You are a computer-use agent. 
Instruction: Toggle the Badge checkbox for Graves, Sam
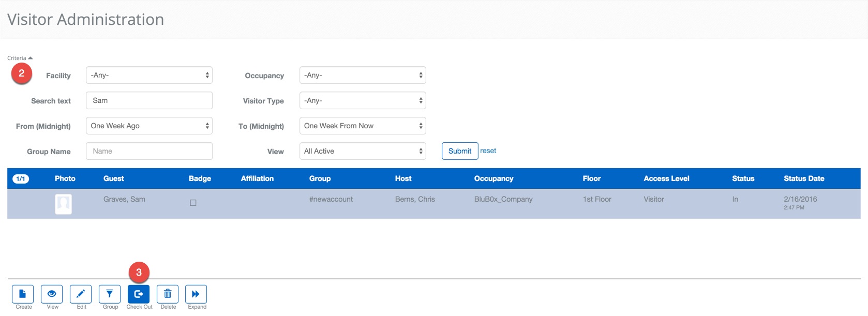(x=193, y=203)
